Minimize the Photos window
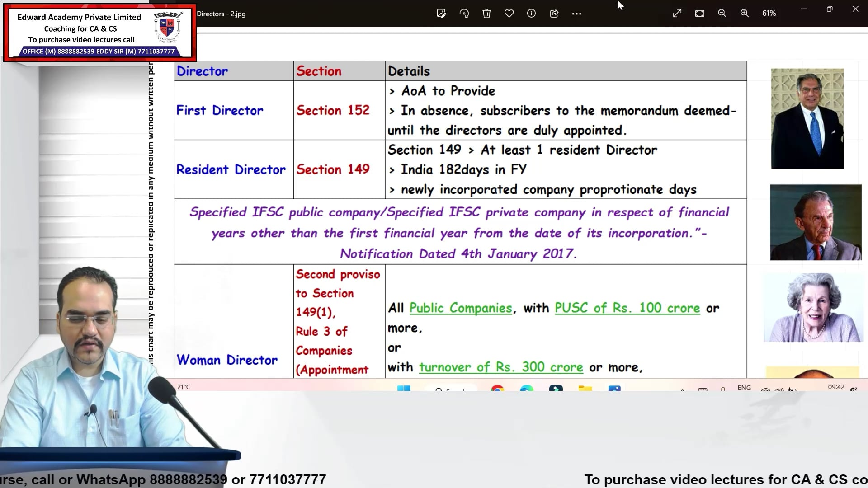 click(x=803, y=9)
